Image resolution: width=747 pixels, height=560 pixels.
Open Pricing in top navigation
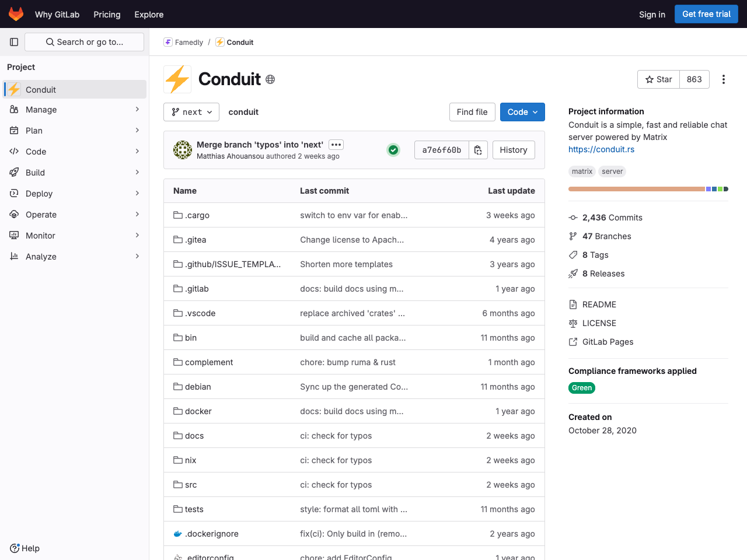(107, 14)
